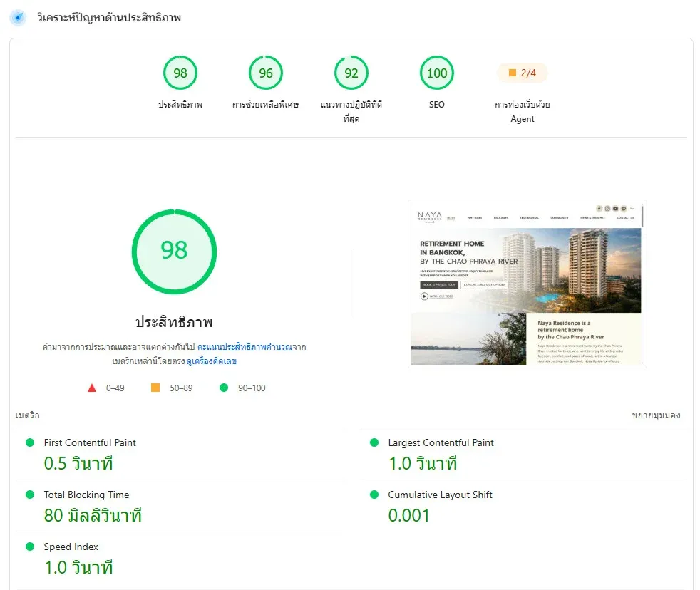This screenshot has height=590, width=700.
Task: Click the 'ประสิทธิภาพ' heading under large gauge
Action: click(174, 322)
